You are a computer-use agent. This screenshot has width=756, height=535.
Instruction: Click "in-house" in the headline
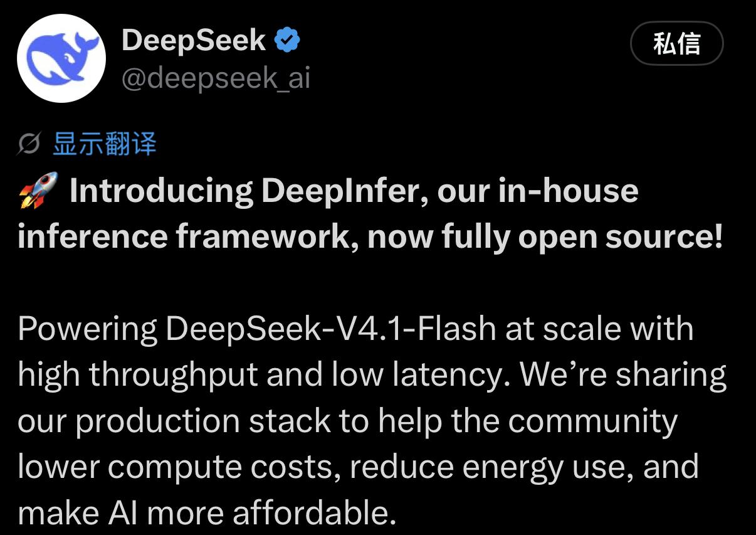[568, 191]
